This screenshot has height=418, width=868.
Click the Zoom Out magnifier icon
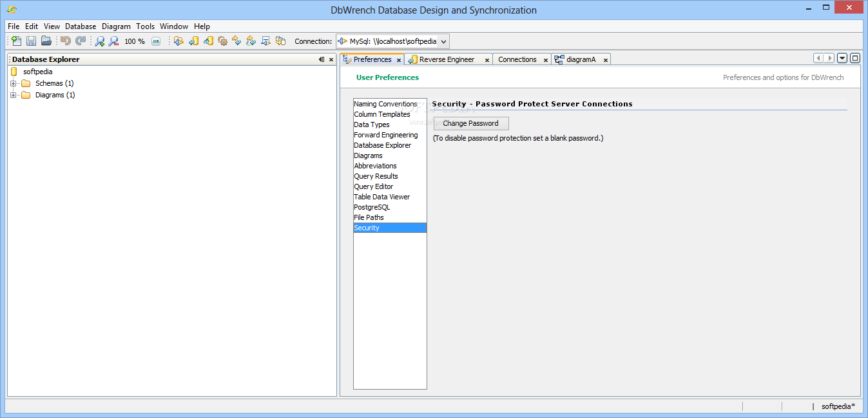(113, 41)
